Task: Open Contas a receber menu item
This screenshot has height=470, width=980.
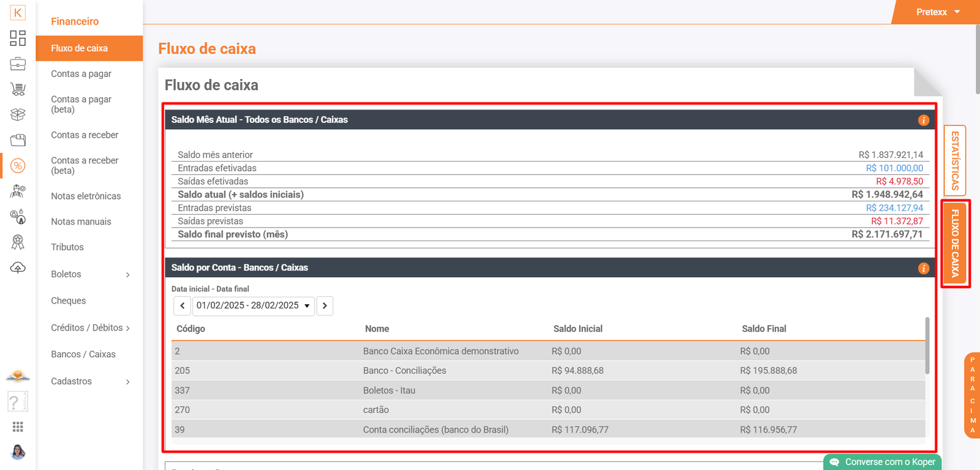Action: coord(85,135)
